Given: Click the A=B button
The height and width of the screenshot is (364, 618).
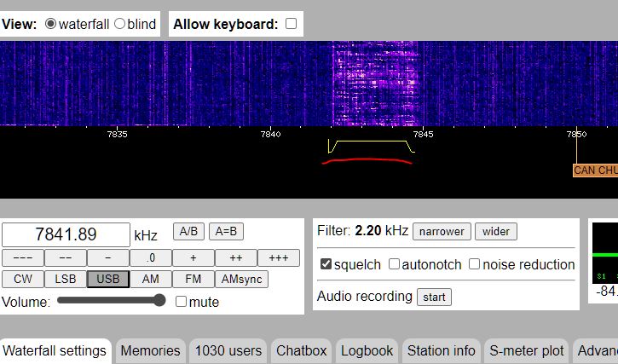Looking at the screenshot, I should point(226,231).
